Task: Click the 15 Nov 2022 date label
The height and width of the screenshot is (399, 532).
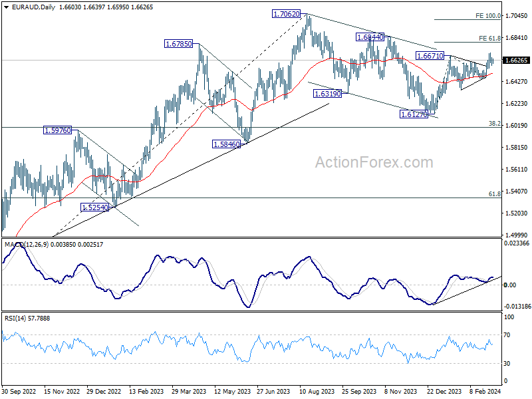Action: click(x=62, y=391)
